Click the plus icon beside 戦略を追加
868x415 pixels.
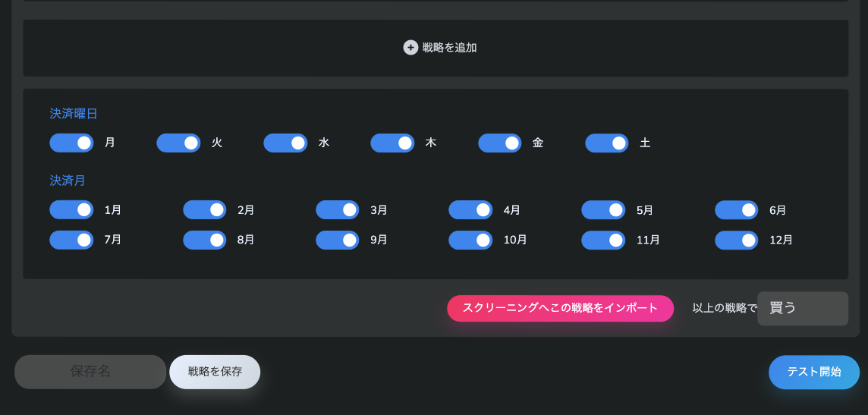click(410, 48)
